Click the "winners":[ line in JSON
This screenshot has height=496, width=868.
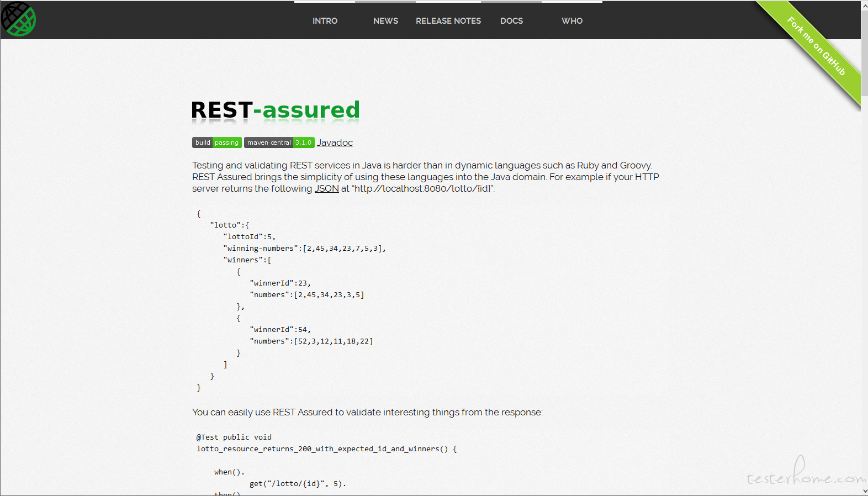coord(247,260)
